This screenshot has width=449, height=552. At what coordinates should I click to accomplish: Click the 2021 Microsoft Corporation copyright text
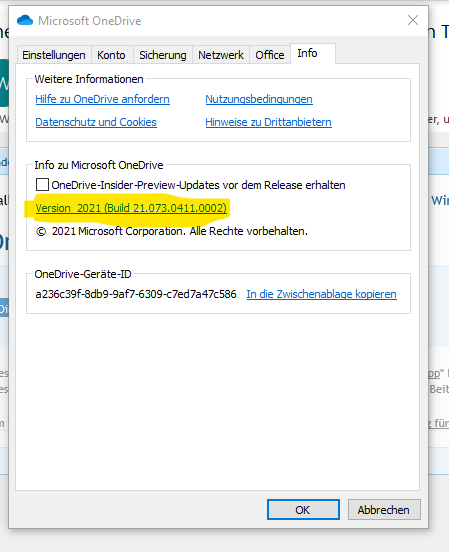172,231
